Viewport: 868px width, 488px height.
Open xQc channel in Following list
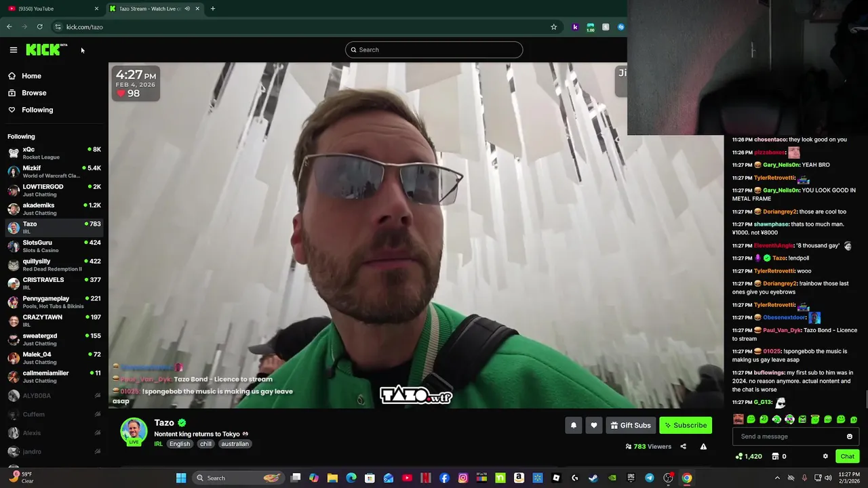tap(54, 153)
